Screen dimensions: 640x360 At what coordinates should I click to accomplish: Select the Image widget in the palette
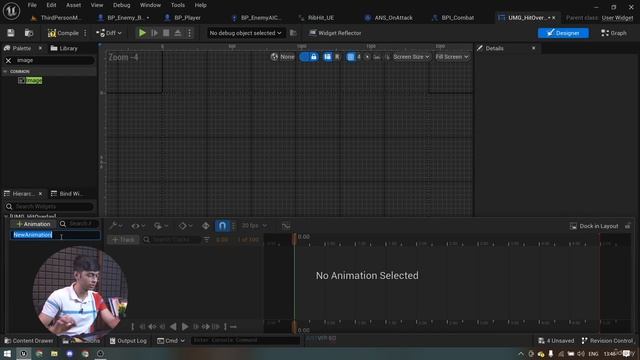[x=30, y=80]
